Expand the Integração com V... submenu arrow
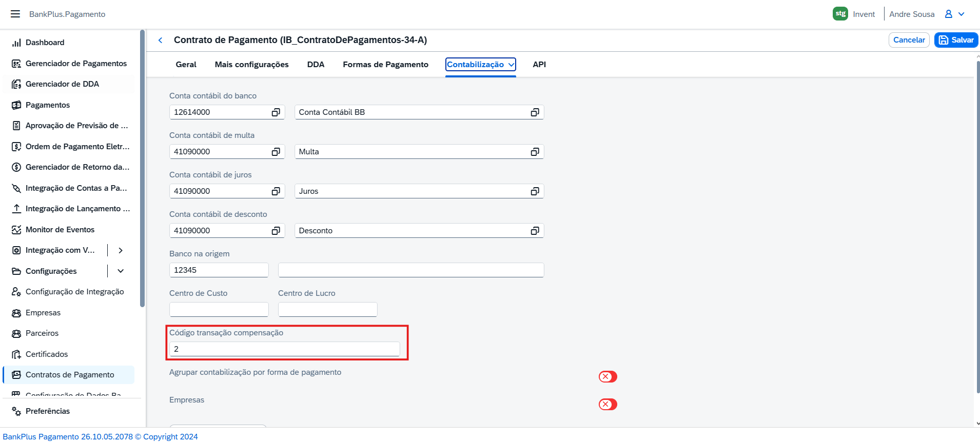This screenshot has height=442, width=980. [x=121, y=250]
